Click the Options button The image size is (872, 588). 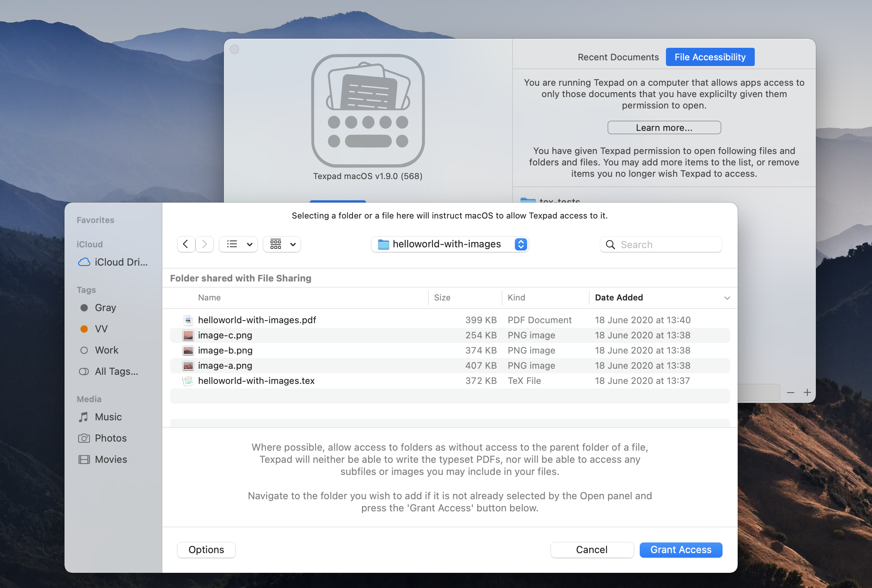coord(206,549)
